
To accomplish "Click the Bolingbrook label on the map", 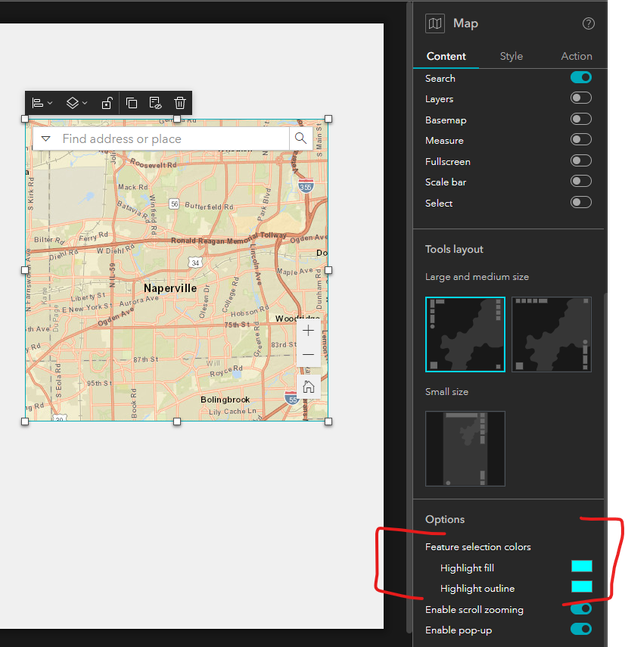I will [225, 399].
